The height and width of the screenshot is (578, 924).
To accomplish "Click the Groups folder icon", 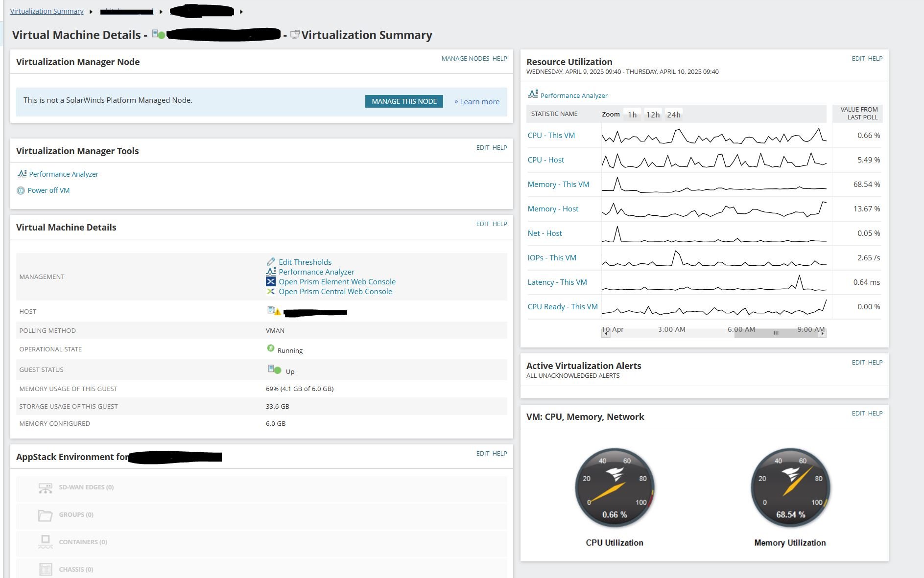I will coord(46,515).
